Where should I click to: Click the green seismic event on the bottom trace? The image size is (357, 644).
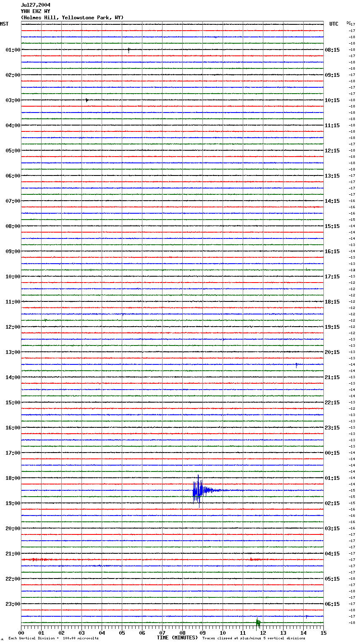pyautogui.click(x=258, y=623)
